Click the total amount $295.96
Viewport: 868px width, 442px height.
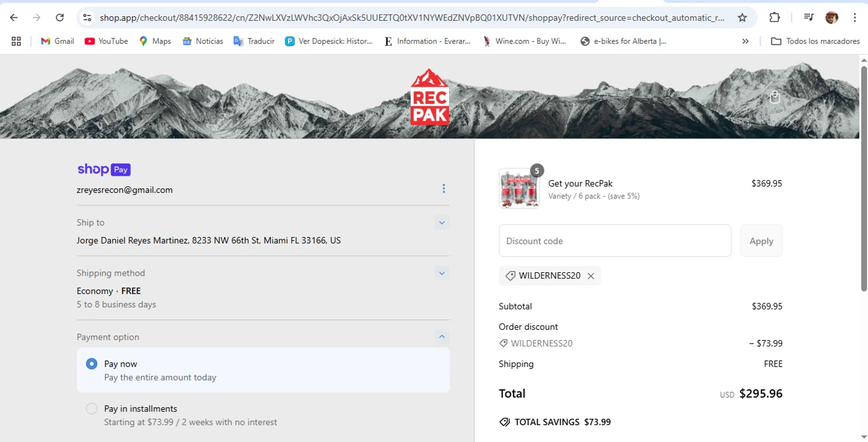click(x=761, y=394)
